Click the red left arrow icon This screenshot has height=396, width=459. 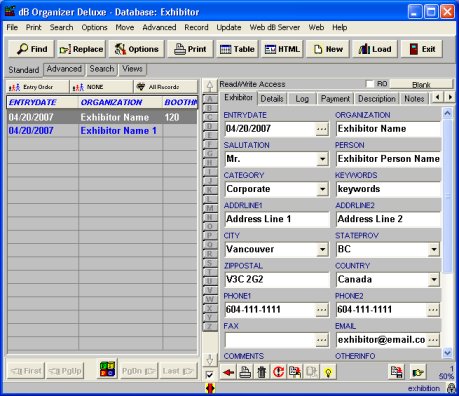click(228, 372)
